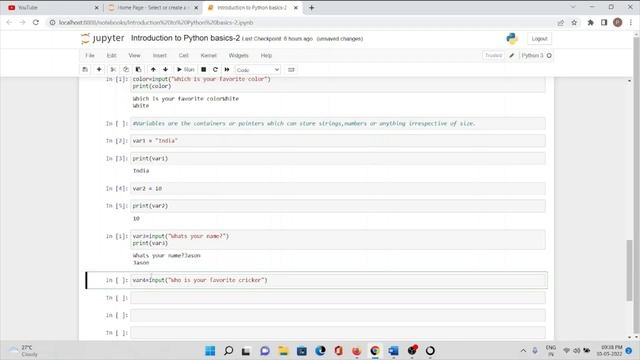Click the Logout button

coord(539,39)
